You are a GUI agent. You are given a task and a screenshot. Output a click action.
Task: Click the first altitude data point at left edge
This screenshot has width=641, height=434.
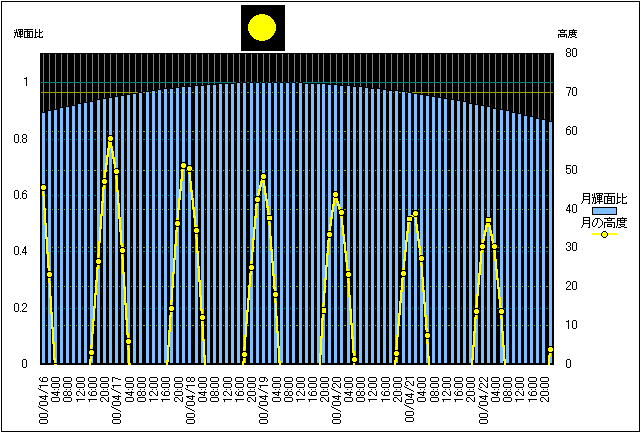[x=43, y=187]
